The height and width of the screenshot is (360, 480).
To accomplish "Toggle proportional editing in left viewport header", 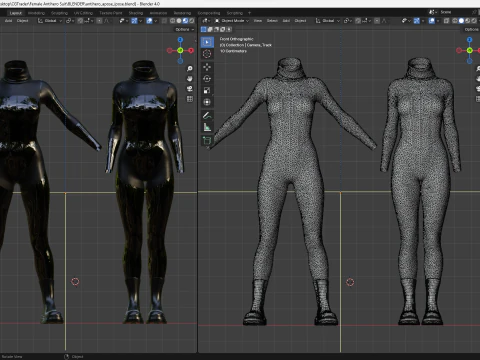I will point(99,21).
